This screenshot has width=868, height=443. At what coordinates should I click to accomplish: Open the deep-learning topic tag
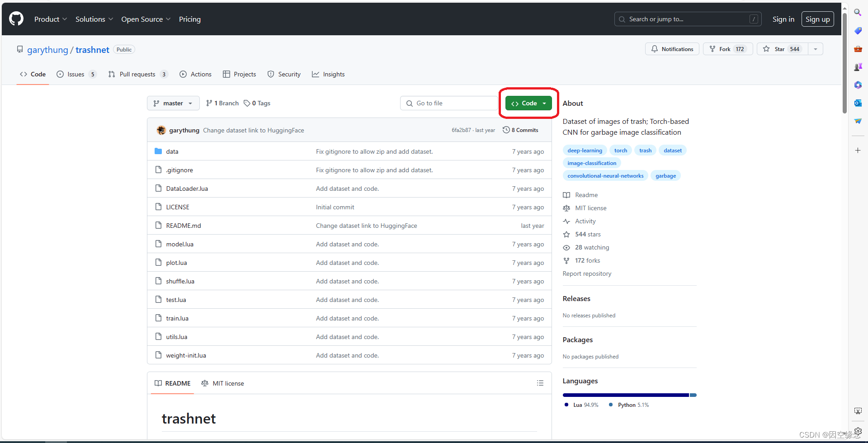585,151
